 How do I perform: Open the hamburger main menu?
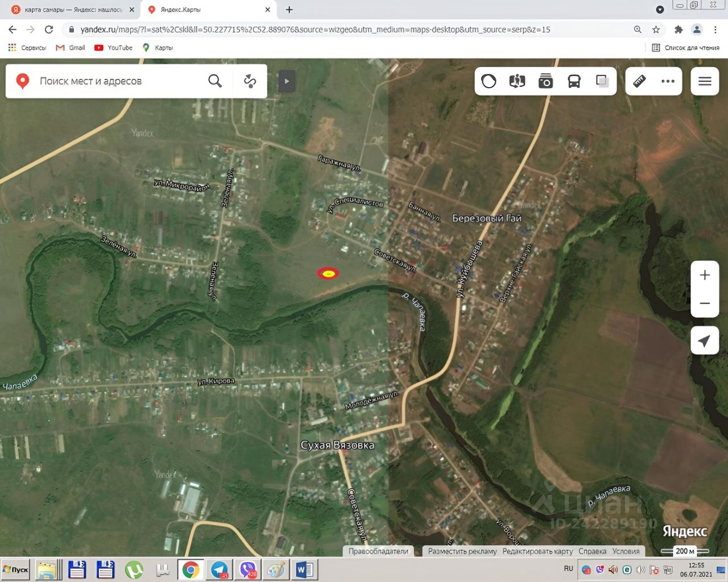click(705, 81)
